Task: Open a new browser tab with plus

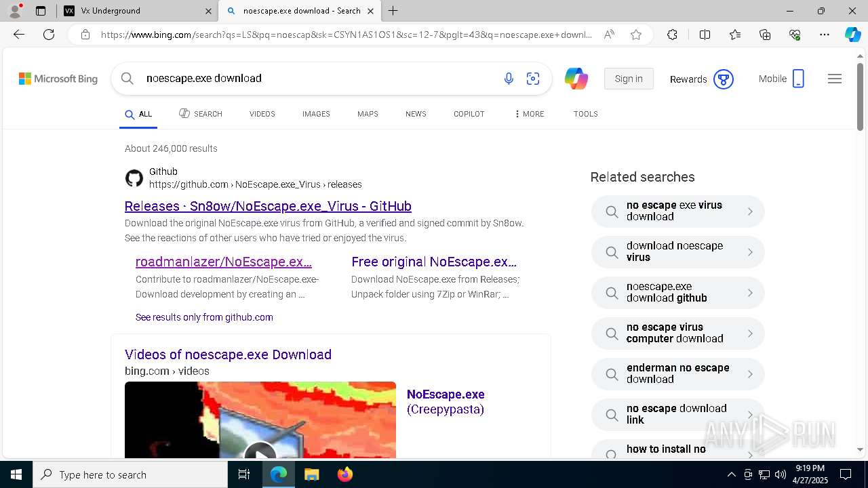Action: pos(393,11)
